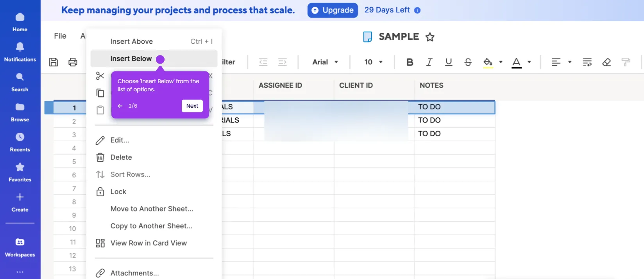Click the NOTES column header

click(x=431, y=85)
